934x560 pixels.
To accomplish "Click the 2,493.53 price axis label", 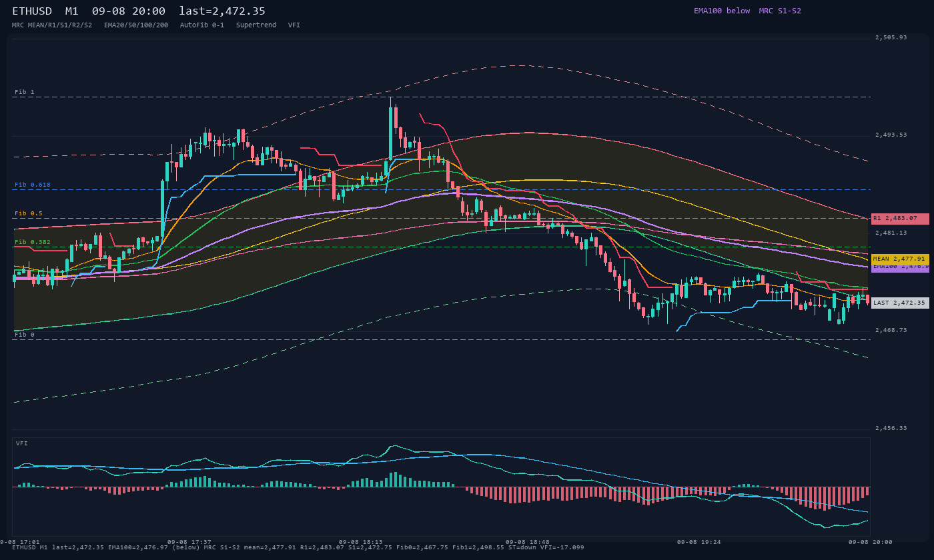I will click(x=891, y=135).
